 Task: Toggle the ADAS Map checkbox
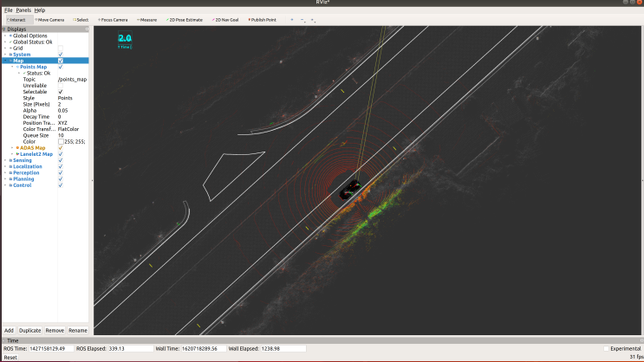[61, 148]
